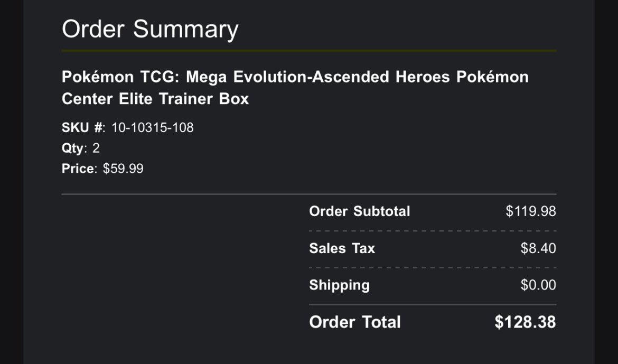
Task: Click the gray divider line below Price
Action: point(309,194)
